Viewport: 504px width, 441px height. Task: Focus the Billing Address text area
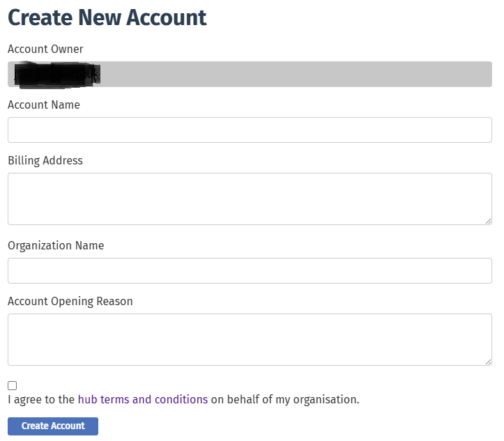(250, 199)
